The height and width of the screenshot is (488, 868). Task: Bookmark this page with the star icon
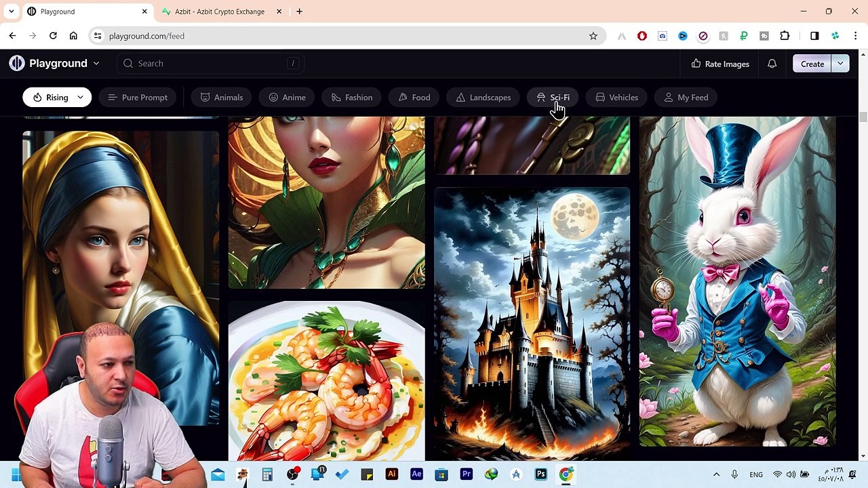(x=593, y=36)
